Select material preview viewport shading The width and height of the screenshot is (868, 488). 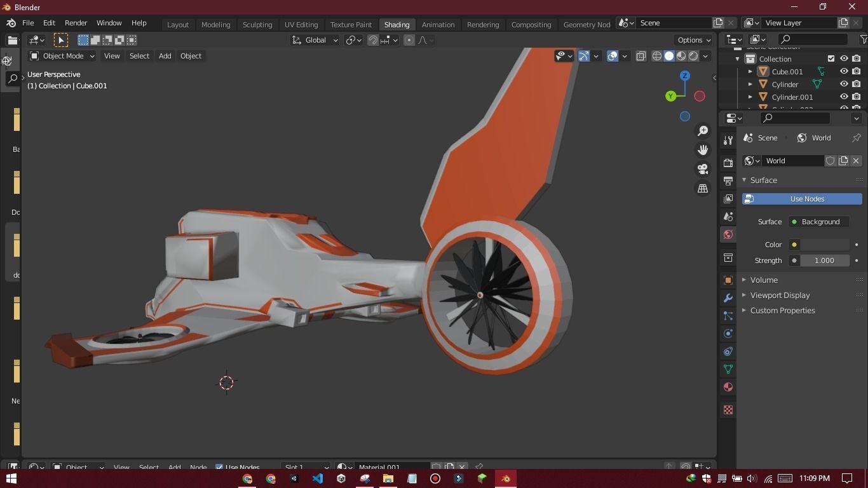681,56
